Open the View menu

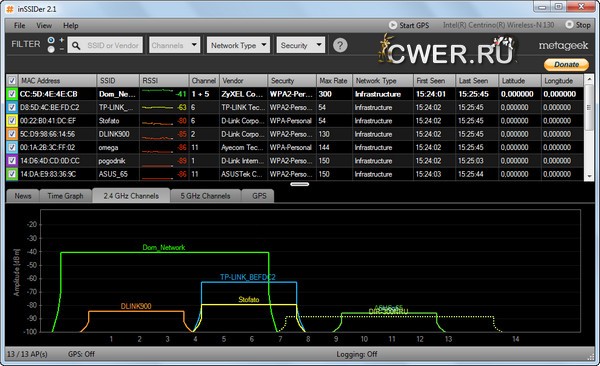[x=44, y=26]
